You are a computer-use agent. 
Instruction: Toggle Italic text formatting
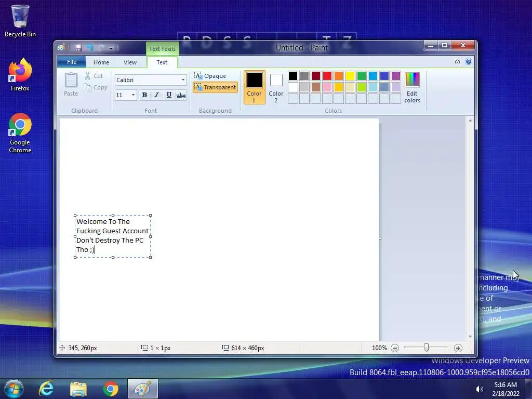[156, 95]
